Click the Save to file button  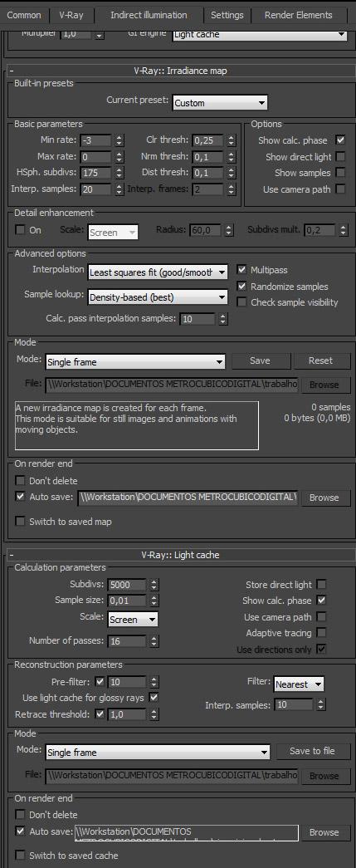point(312,751)
